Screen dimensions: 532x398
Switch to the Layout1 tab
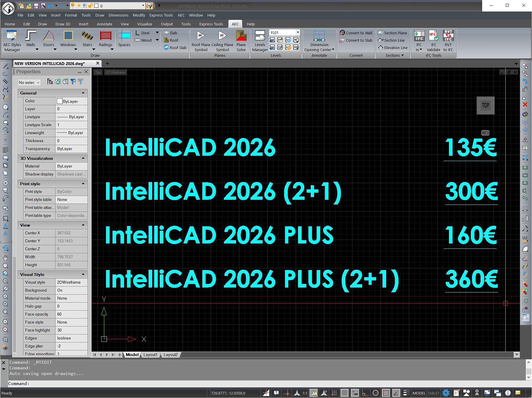[150, 355]
